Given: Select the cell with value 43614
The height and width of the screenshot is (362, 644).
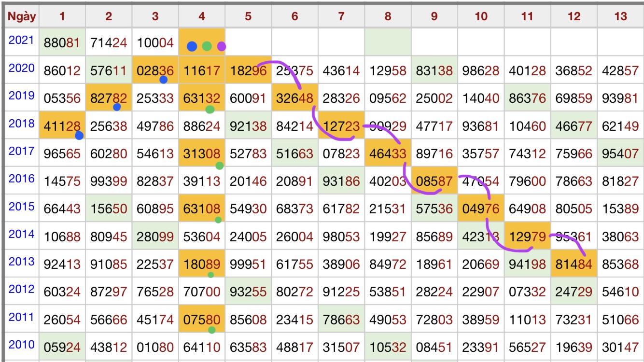Looking at the screenshot, I should point(341,70).
